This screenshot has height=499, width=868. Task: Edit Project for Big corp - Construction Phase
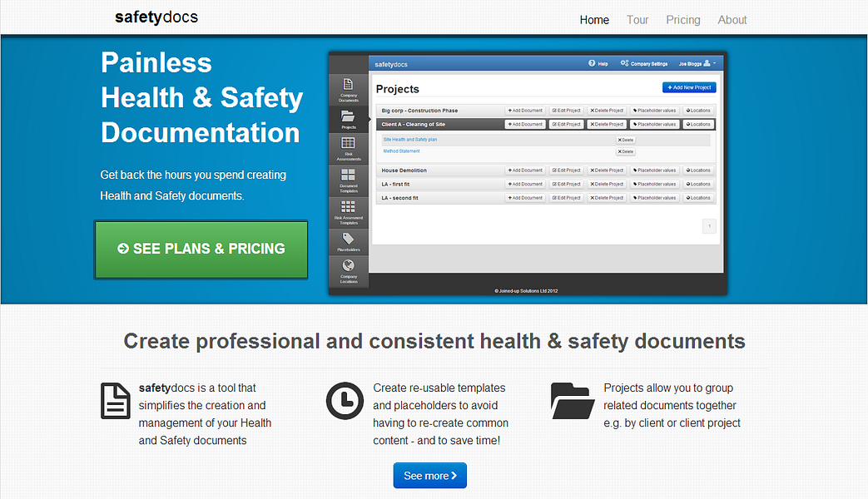[566, 111]
